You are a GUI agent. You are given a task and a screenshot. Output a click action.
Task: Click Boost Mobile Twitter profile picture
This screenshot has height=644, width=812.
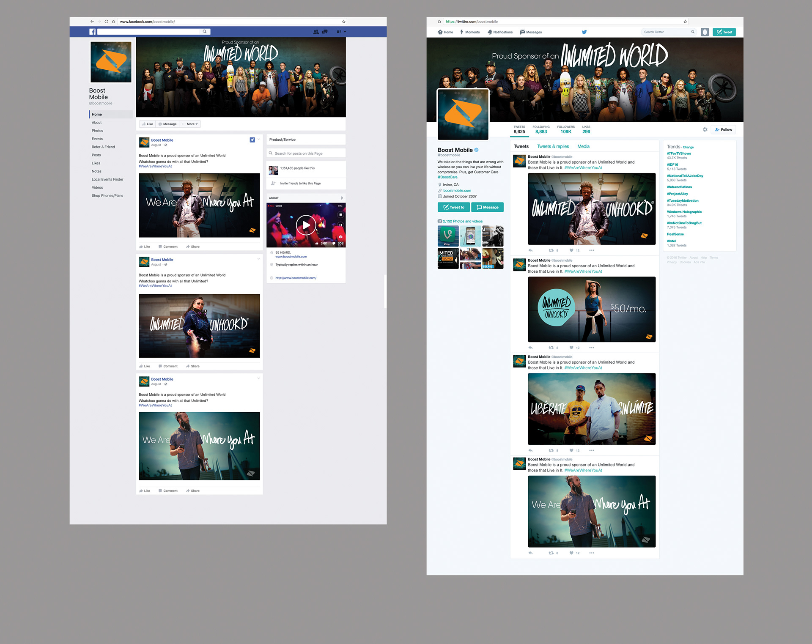[463, 114]
